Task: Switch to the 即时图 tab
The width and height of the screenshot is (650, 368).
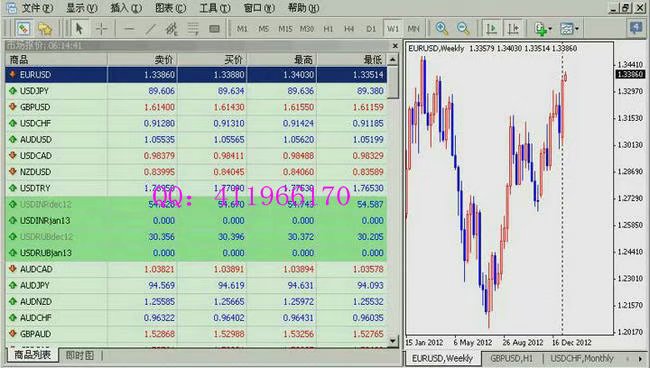Action: click(80, 355)
